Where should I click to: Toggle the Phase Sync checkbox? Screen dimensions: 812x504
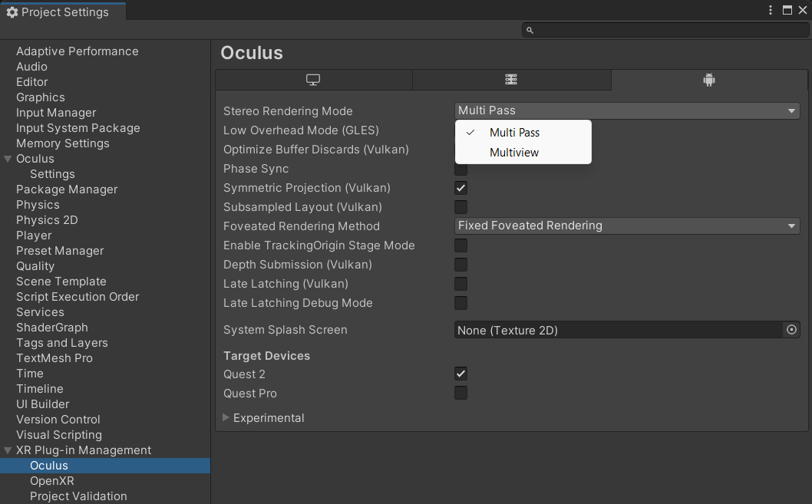(x=461, y=169)
